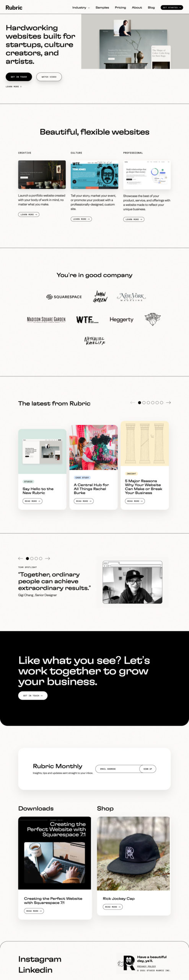
Task: Select the third team spotlight dot
Action: 36,558
